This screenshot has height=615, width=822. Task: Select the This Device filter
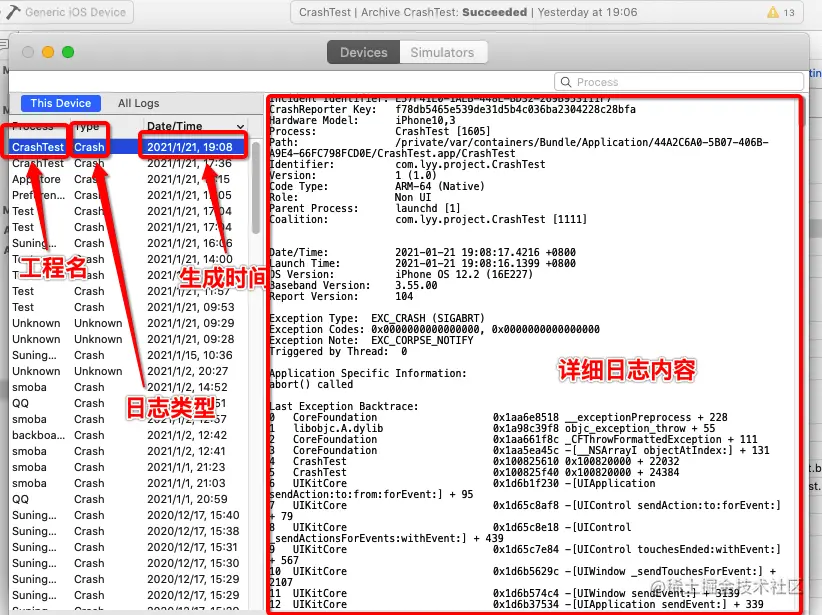(x=61, y=103)
